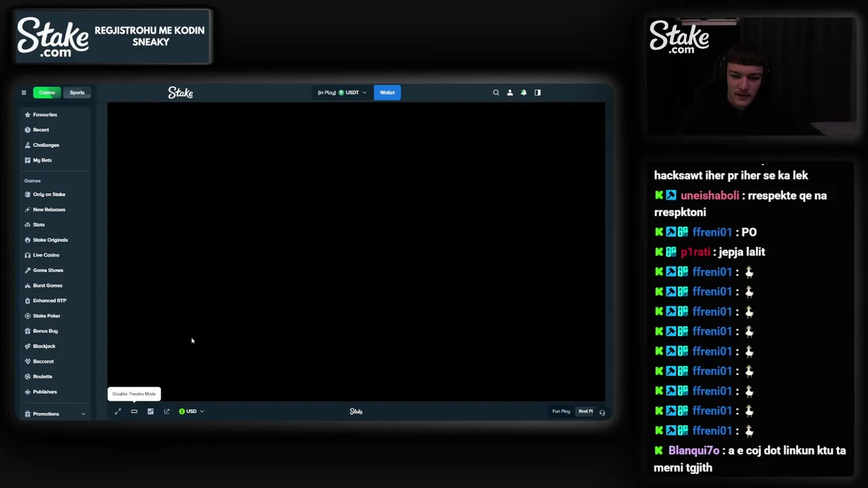Open Blackjack in sidebar
Image resolution: width=868 pixels, height=488 pixels.
click(x=44, y=346)
